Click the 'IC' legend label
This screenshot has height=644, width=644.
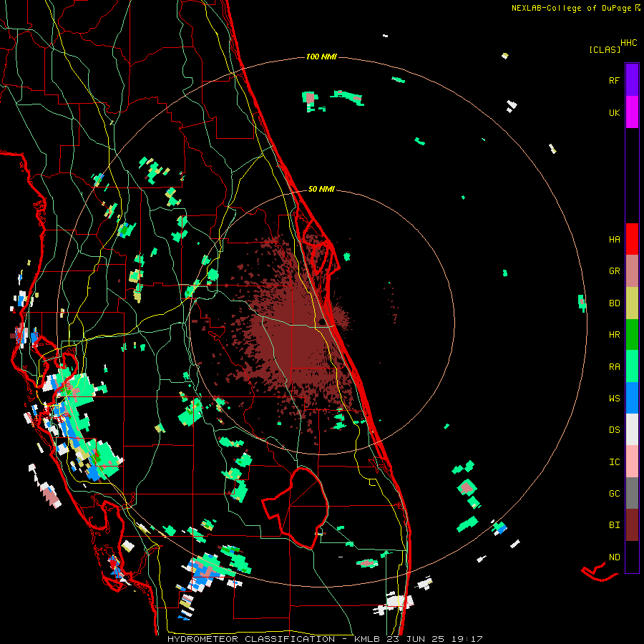coord(614,462)
